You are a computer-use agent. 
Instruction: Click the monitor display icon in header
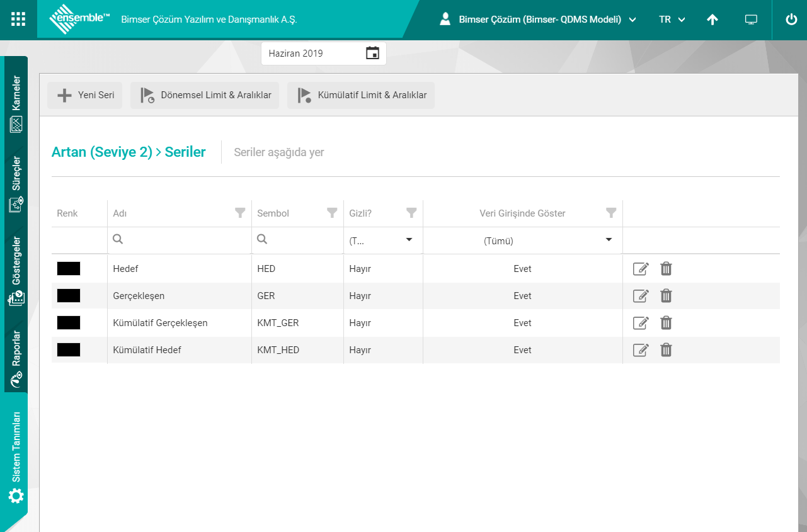click(751, 20)
